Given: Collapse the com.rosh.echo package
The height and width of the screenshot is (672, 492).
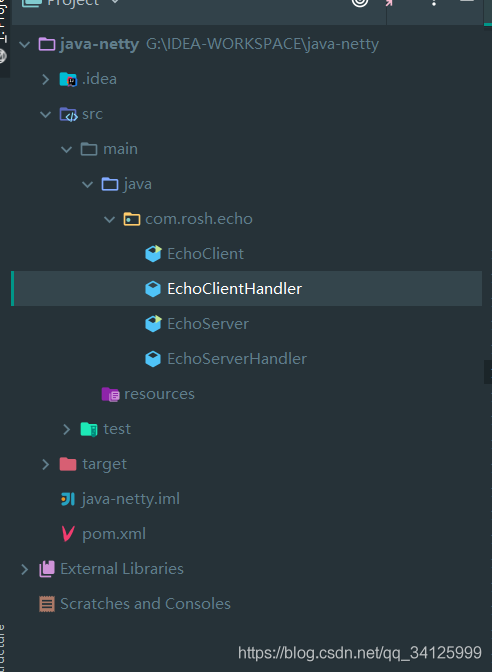Looking at the screenshot, I should coord(109,219).
